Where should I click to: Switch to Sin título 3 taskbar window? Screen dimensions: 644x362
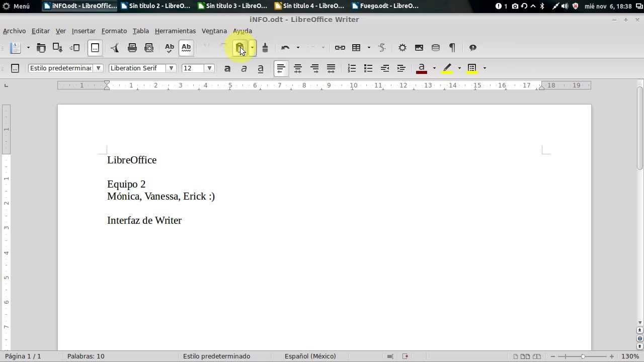[232, 6]
